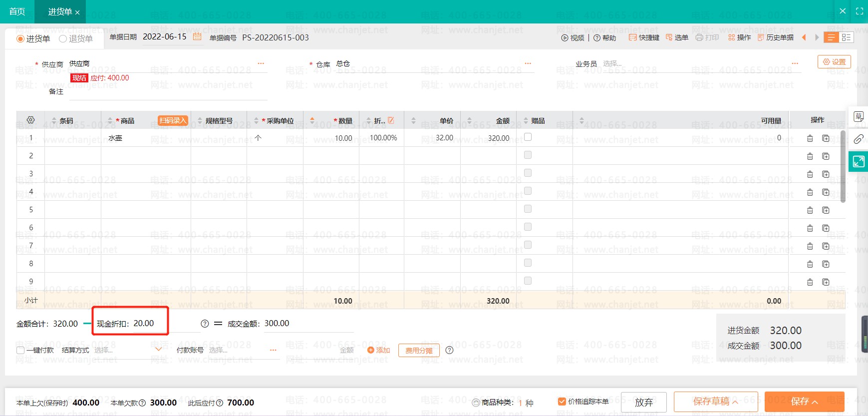Click the 扫码录入 button
Screen dimensions: 868x416
click(x=173, y=120)
